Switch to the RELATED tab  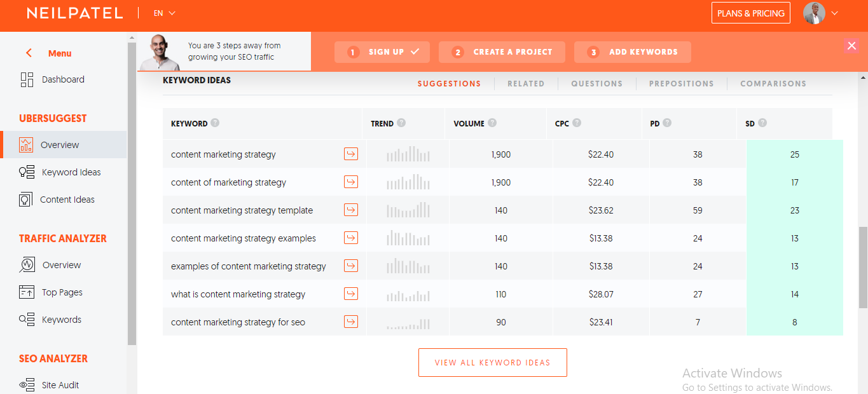point(526,83)
